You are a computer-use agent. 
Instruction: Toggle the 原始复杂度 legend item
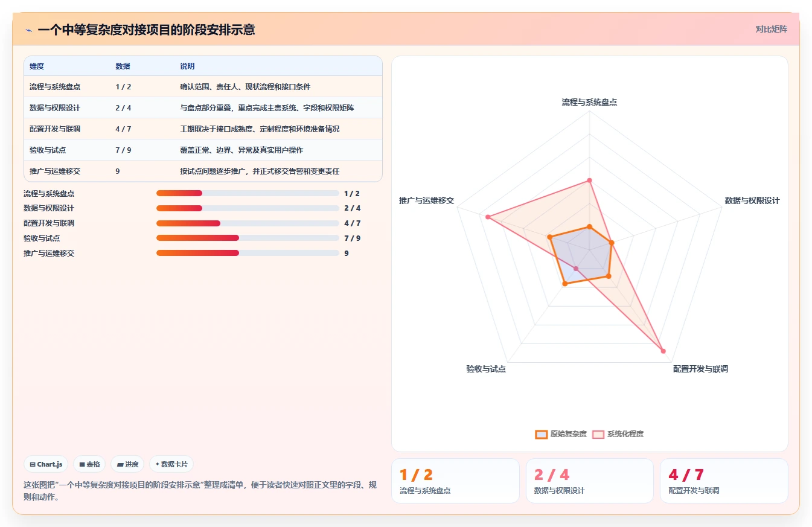coord(561,434)
